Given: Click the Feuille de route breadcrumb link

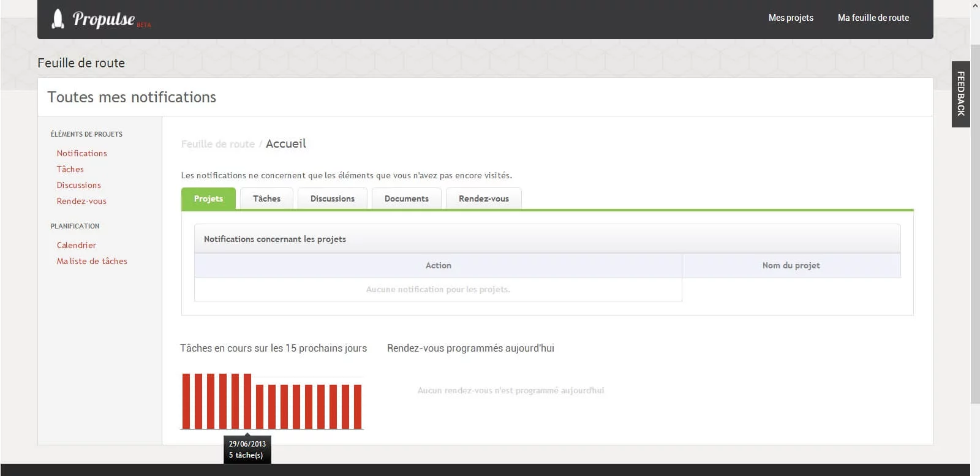Looking at the screenshot, I should [x=217, y=144].
